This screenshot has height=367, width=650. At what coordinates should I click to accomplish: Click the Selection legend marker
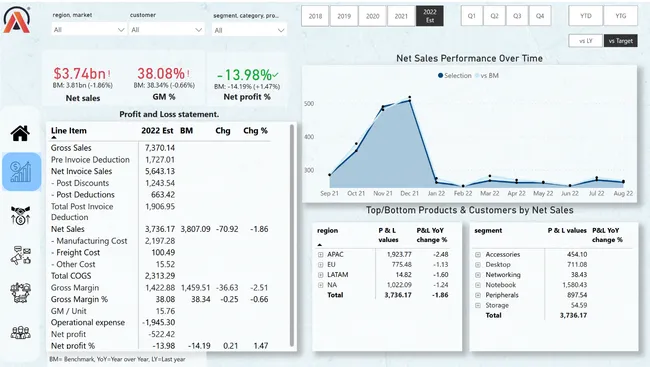coord(440,75)
